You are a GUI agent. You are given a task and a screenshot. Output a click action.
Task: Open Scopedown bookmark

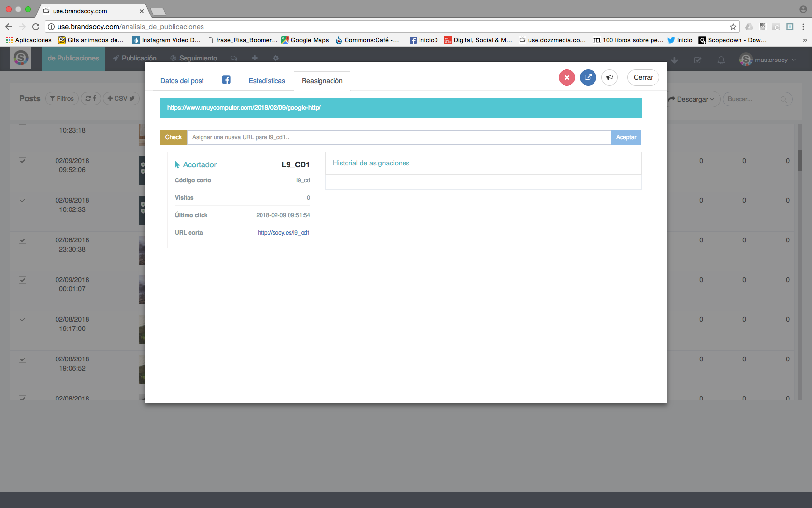pos(733,40)
